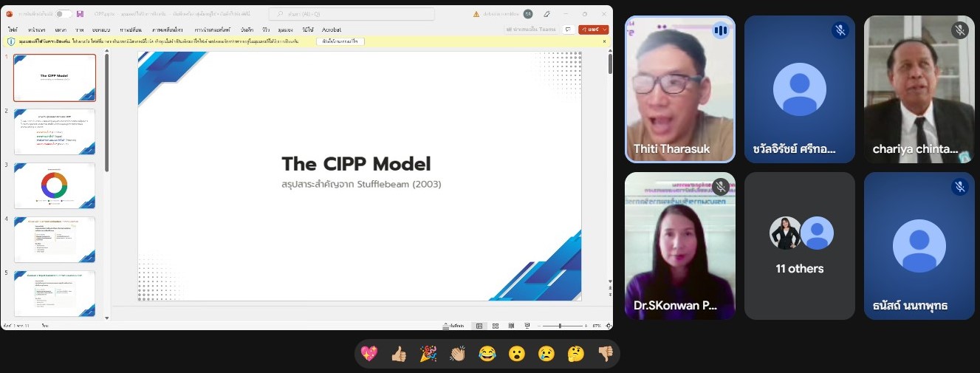
Task: Click the enable editing button in yellow bar
Action: point(340,41)
